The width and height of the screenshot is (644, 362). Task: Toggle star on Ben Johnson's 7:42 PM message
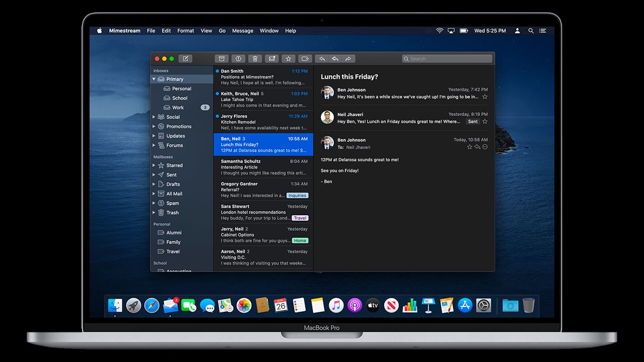485,97
